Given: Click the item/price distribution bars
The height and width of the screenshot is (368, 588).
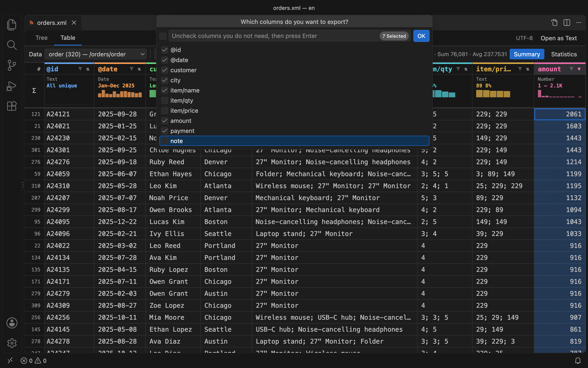Looking at the screenshot, I should point(493,94).
